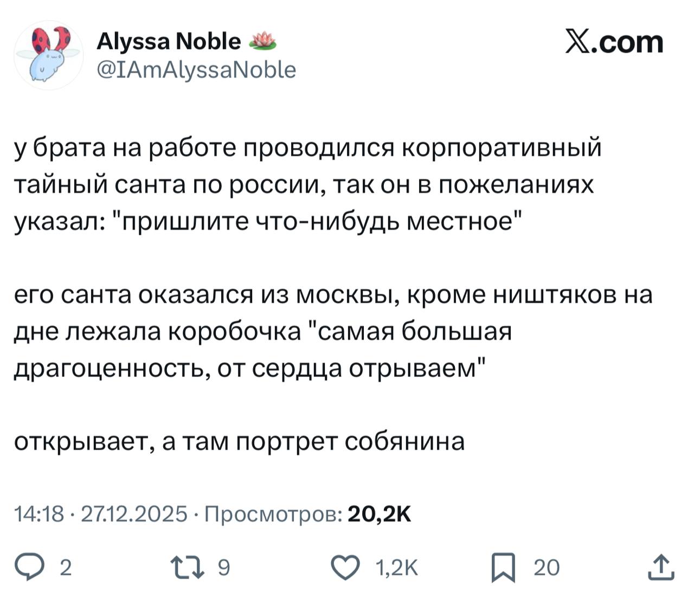Click the last line about портрет собянина
Screen dimensions: 694x616
coord(239,441)
